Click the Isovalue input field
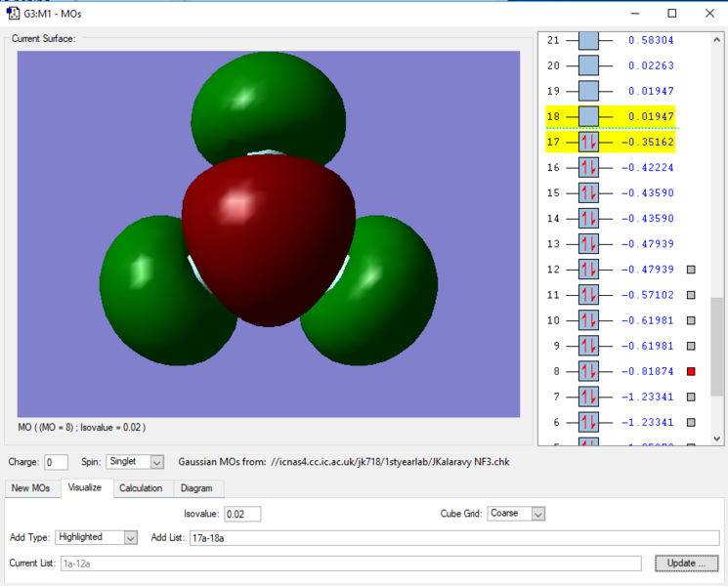Image resolution: width=728 pixels, height=586 pixels. (x=240, y=514)
